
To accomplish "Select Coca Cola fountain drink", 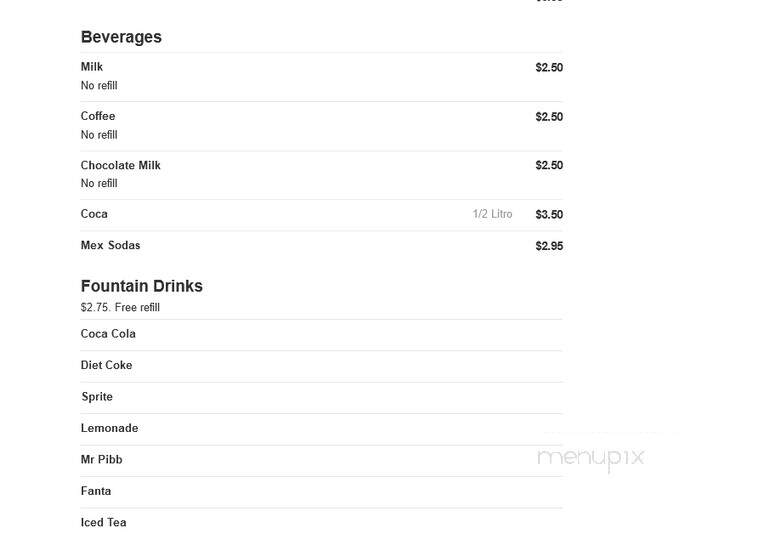I will [x=108, y=334].
